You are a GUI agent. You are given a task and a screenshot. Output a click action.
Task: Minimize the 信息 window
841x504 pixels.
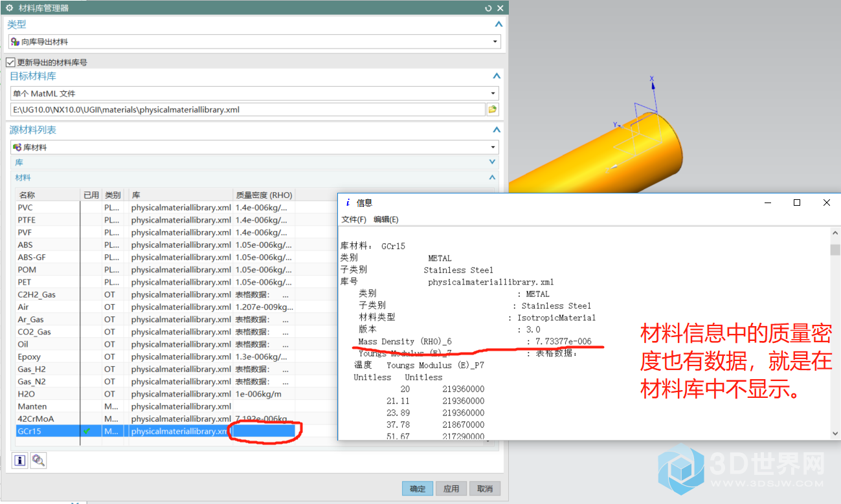[768, 203]
